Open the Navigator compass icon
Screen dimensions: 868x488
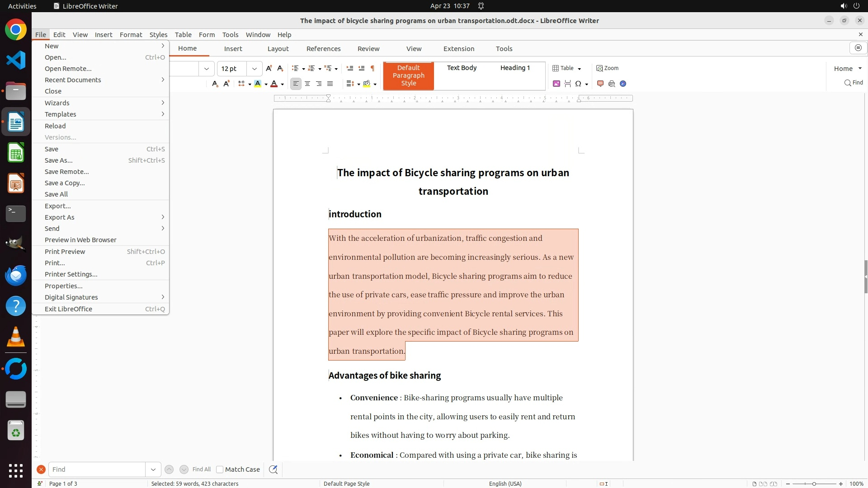tap(623, 84)
